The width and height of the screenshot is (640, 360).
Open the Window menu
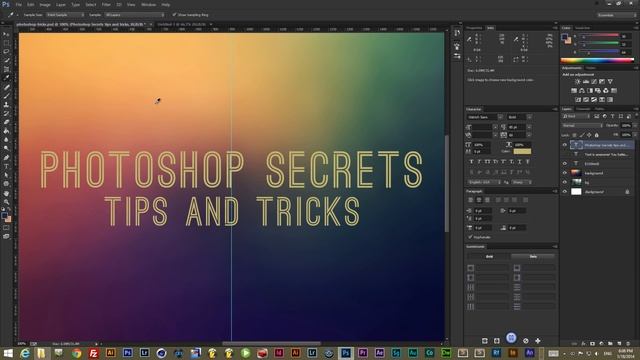pos(149,4)
